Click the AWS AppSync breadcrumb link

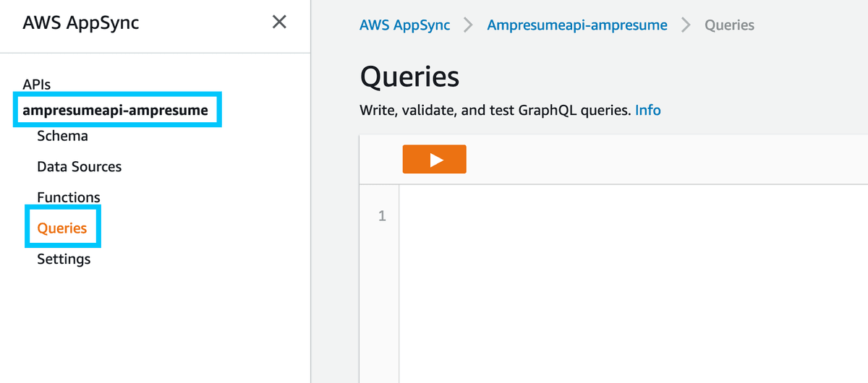click(404, 25)
